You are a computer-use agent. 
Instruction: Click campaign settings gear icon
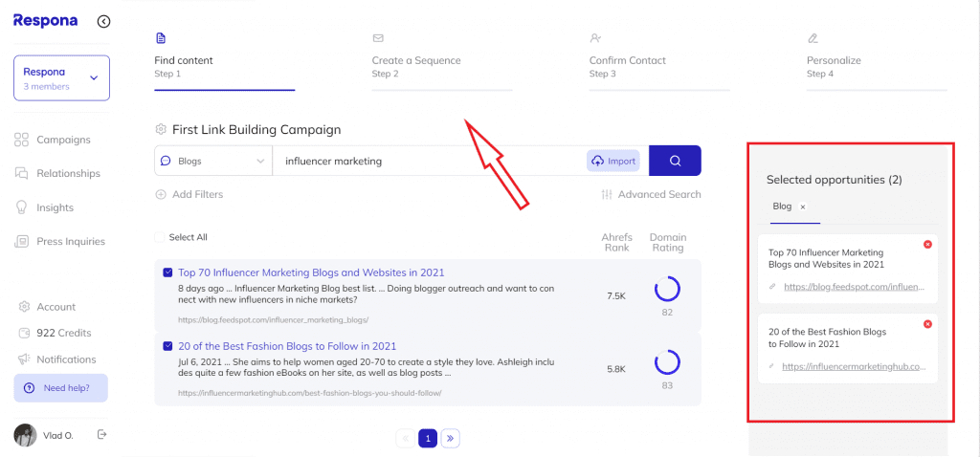pyautogui.click(x=161, y=130)
